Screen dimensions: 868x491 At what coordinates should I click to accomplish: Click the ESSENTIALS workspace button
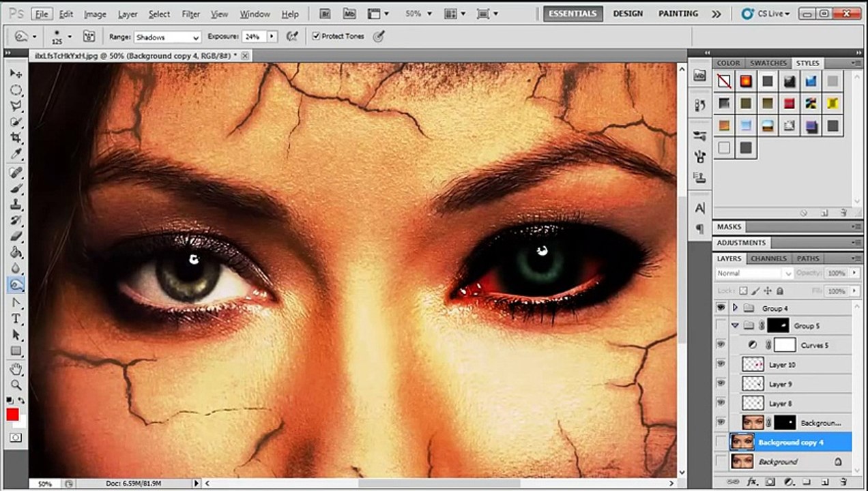point(573,14)
